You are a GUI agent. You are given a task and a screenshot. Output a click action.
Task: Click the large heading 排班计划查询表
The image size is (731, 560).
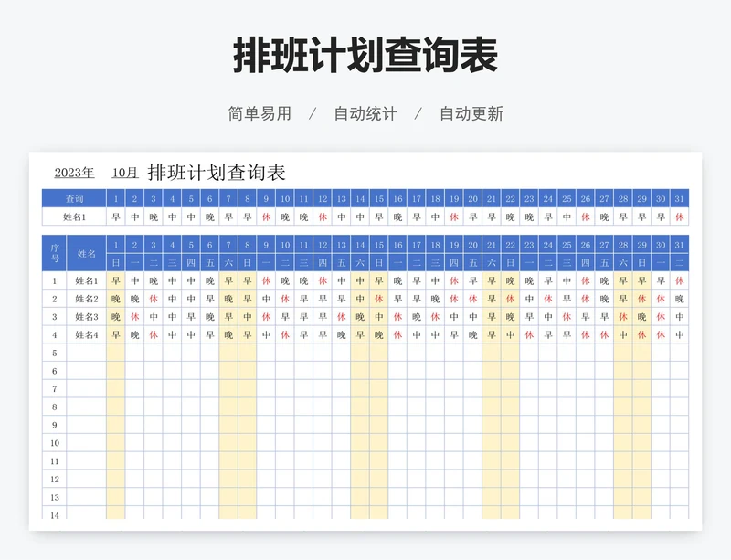pyautogui.click(x=365, y=56)
